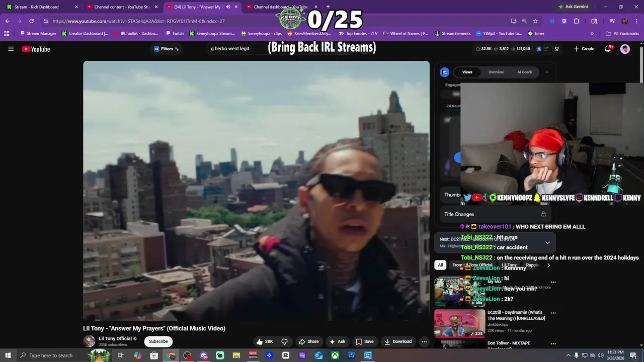Image resolution: width=644 pixels, height=362 pixels.
Task: Select the Overview tab in vidIQ panel
Action: [x=496, y=72]
